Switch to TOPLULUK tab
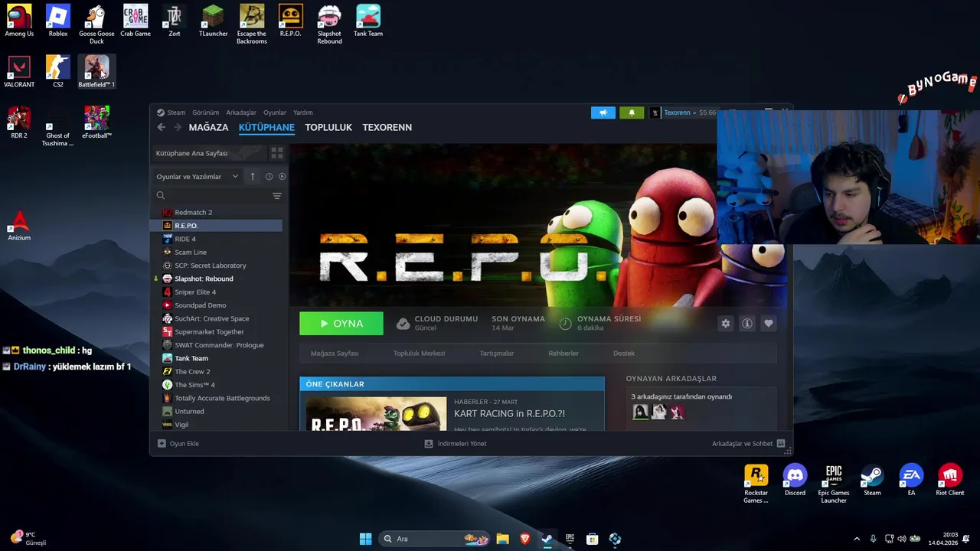 (x=328, y=127)
